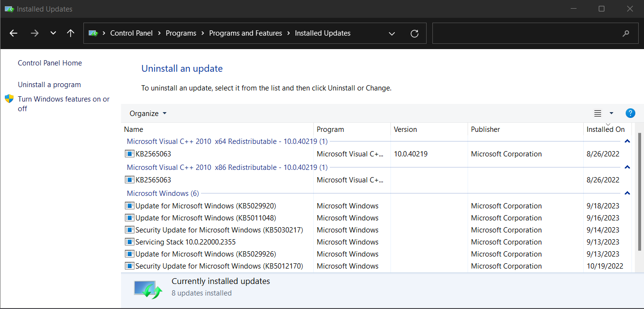This screenshot has width=644, height=309.
Task: Click the 9/18/2023 install date
Action: pyautogui.click(x=603, y=206)
